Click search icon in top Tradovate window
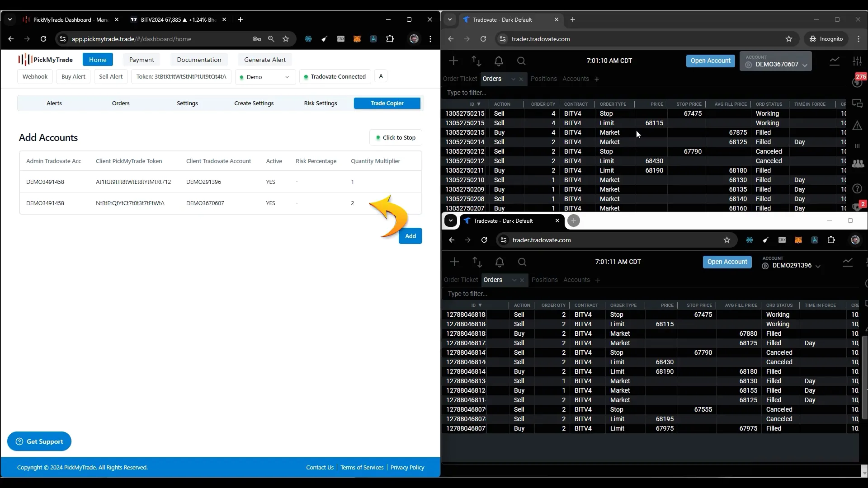The width and height of the screenshot is (868, 488). point(521,61)
